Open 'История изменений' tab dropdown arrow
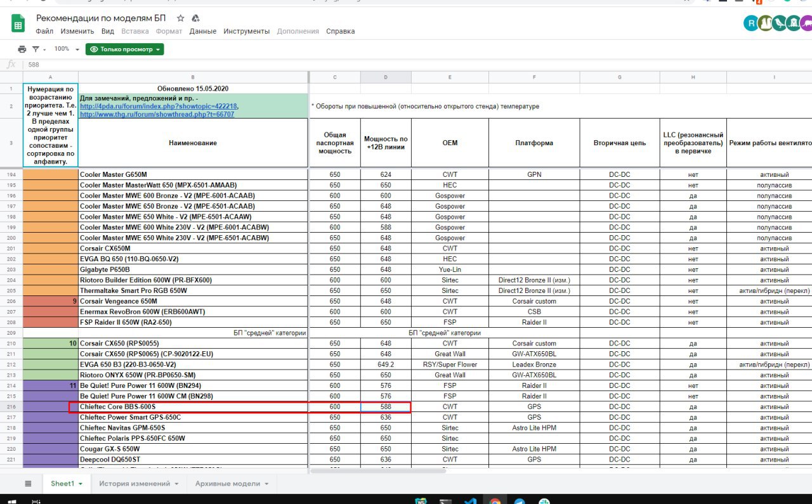Screen dimensions: 812x504 point(176,484)
